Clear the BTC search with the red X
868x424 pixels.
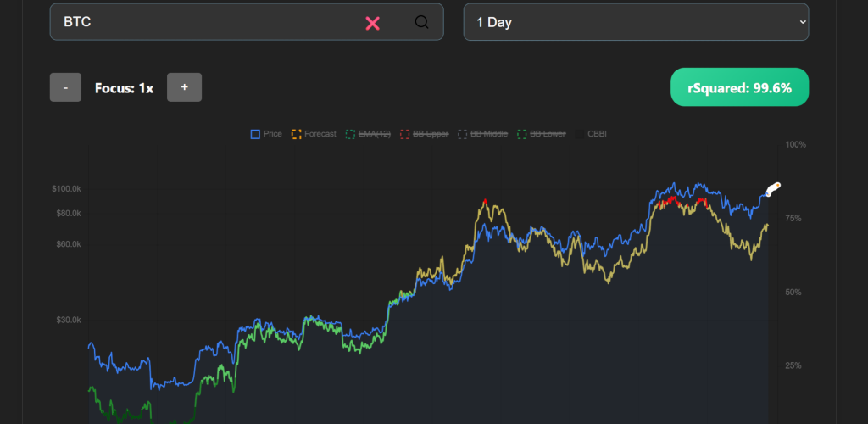(373, 23)
